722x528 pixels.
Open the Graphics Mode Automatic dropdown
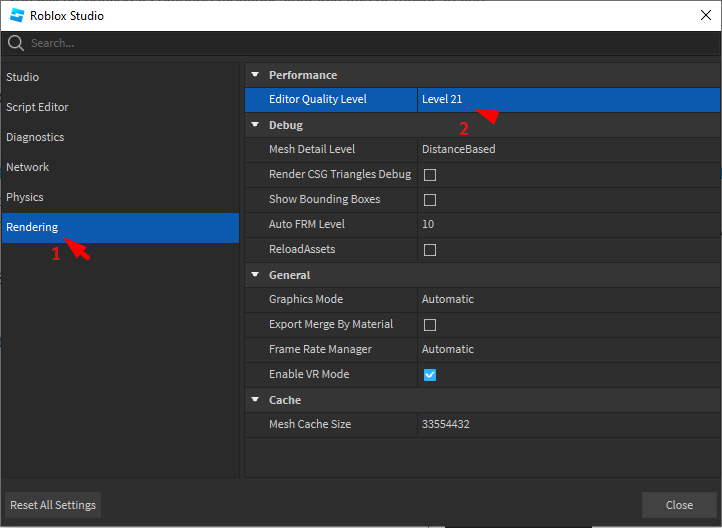point(568,299)
